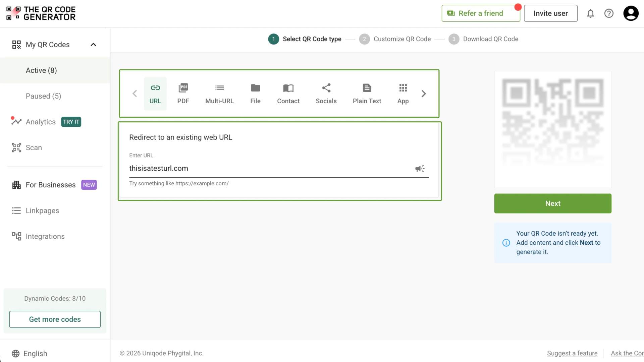The height and width of the screenshot is (362, 644).
Task: Open the Scan page in sidebar
Action: 27,147
